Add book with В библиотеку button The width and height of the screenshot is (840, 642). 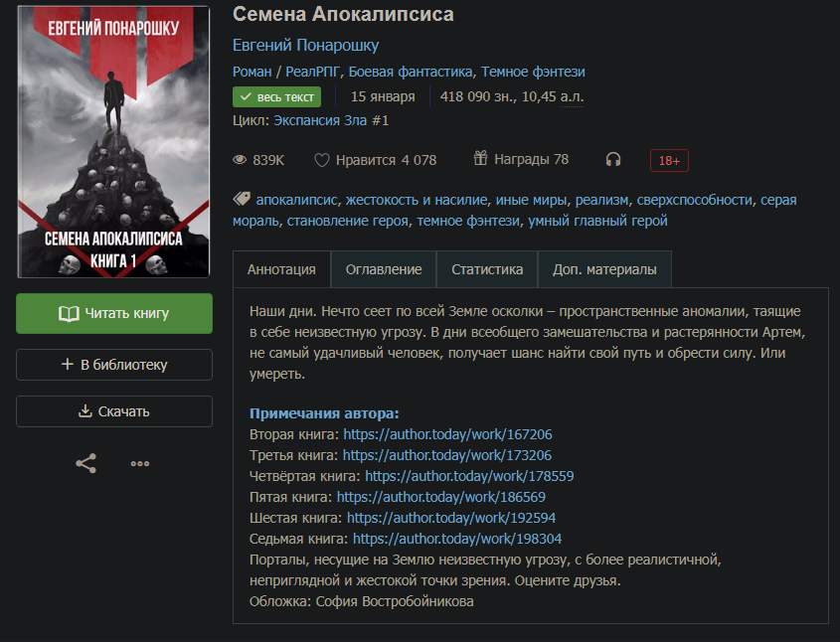tap(114, 365)
